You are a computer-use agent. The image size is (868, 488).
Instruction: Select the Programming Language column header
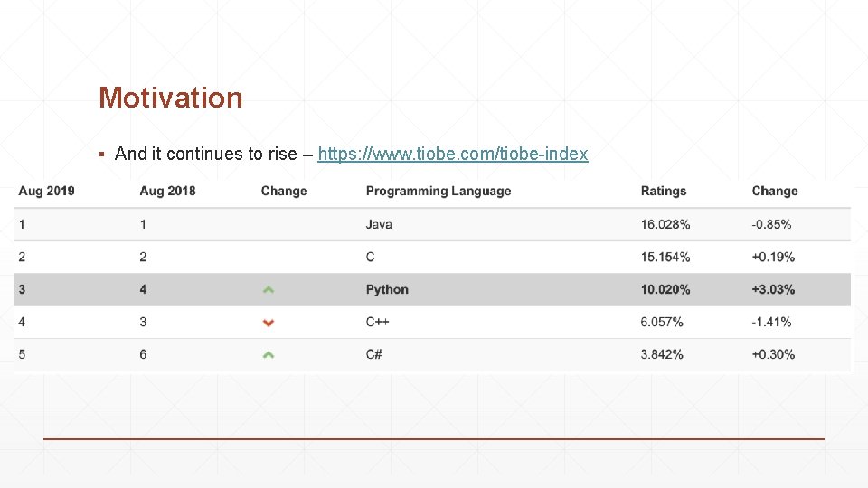click(439, 192)
